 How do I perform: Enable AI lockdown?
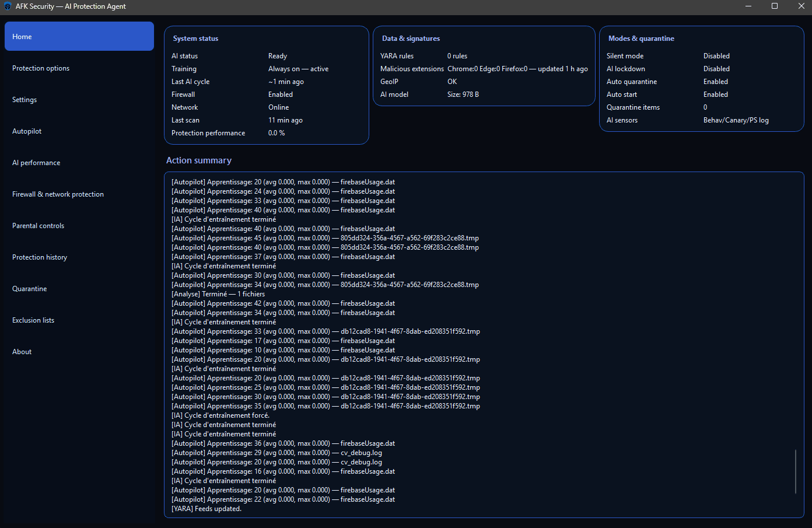tap(716, 68)
